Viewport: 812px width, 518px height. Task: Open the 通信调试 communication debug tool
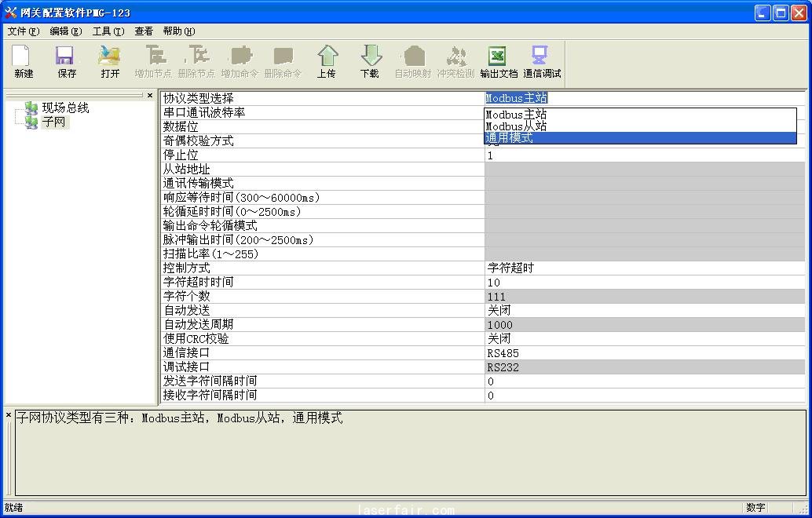click(x=541, y=57)
